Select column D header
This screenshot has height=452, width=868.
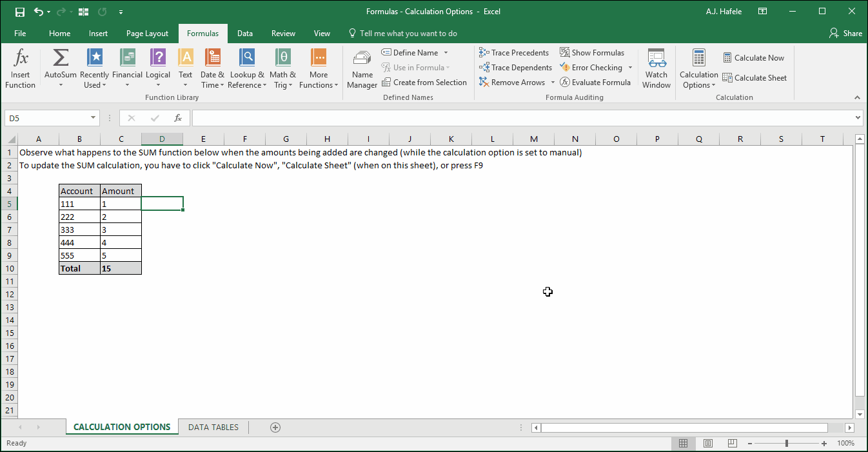(x=162, y=139)
